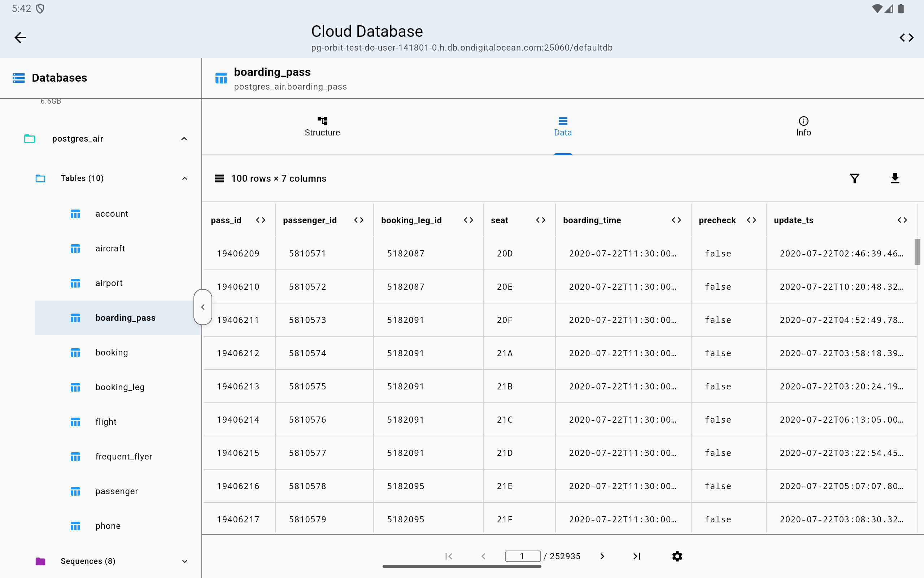Click the shield icon in status bar
This screenshot has width=924, height=578.
[40, 8]
